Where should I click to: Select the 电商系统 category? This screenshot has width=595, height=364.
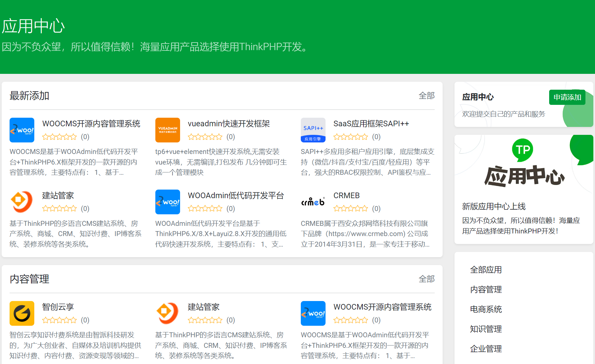(x=486, y=309)
